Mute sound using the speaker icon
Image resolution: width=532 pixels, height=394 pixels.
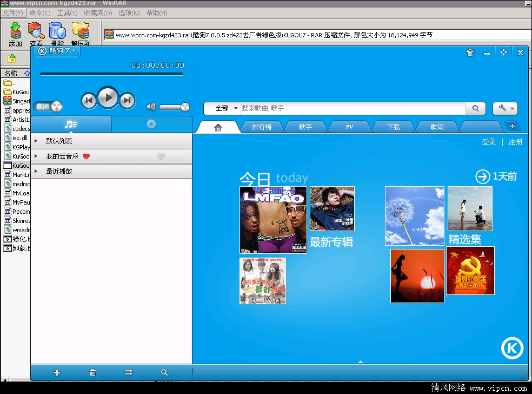[x=151, y=107]
